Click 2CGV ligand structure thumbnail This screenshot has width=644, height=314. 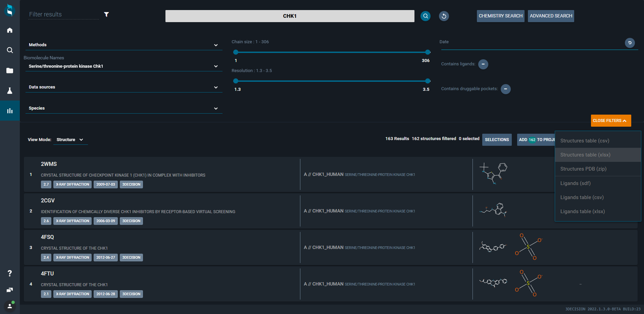[x=493, y=210]
